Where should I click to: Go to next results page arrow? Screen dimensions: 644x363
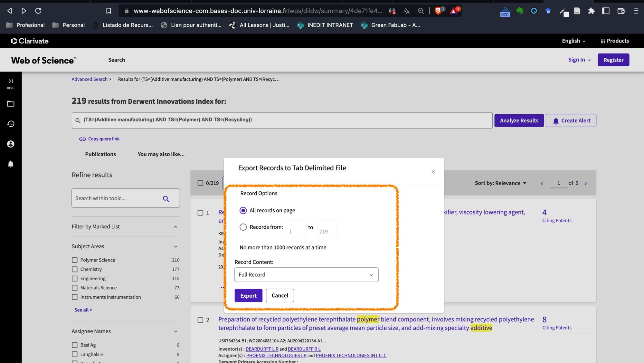[585, 183]
